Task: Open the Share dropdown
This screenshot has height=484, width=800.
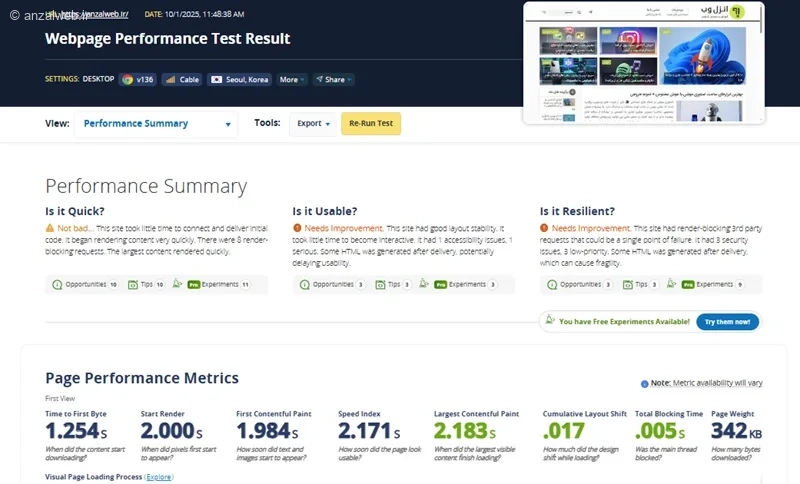Action: [x=334, y=80]
